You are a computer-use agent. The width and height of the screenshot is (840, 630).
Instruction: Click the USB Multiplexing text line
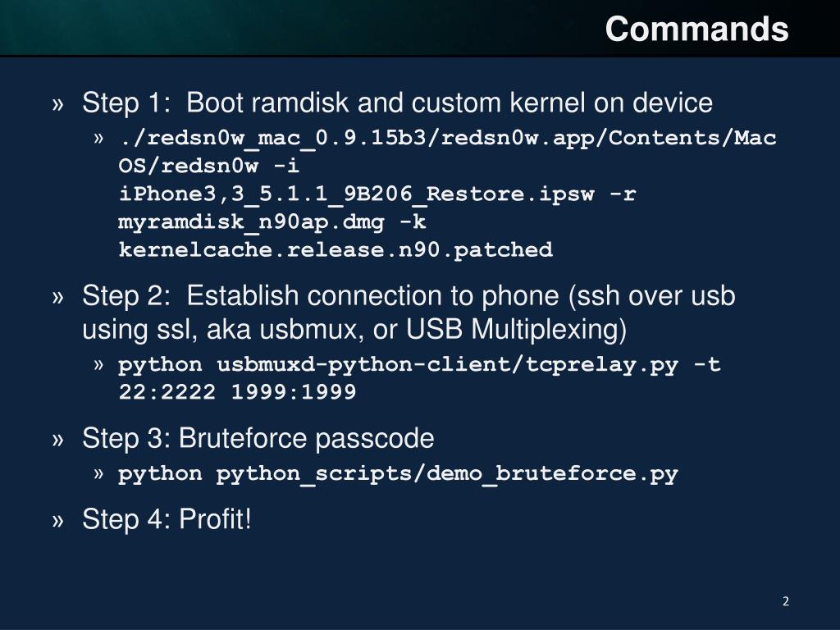354,329
